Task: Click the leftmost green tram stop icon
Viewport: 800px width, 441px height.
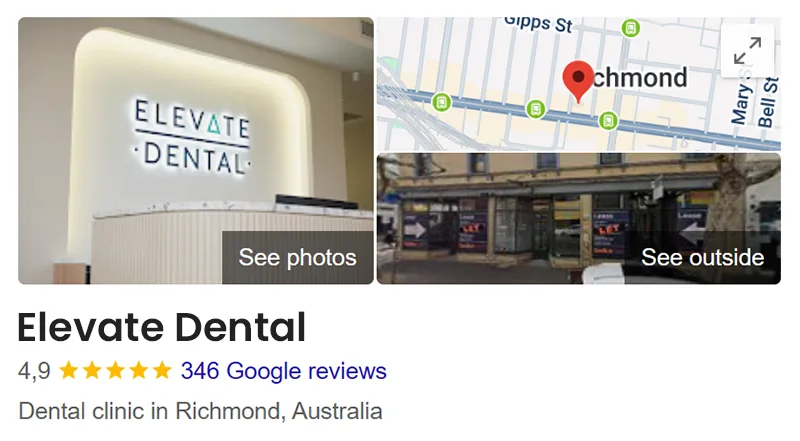Action: [x=442, y=102]
